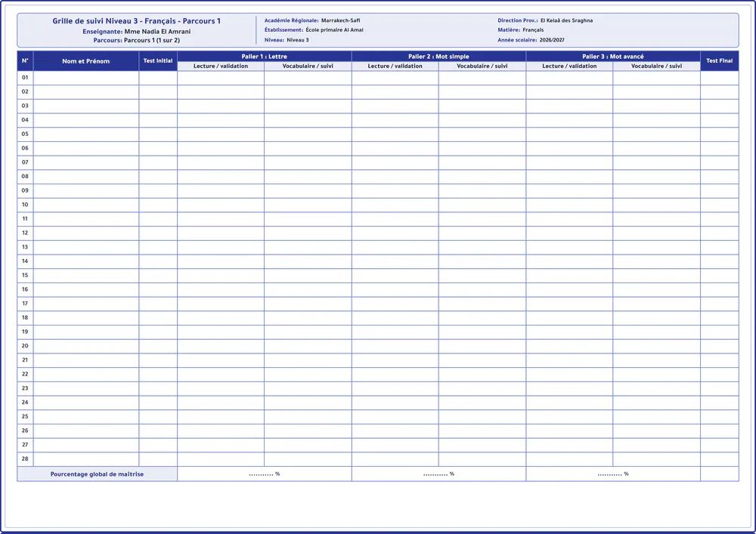The width and height of the screenshot is (756, 534).
Task: Select the 'Année scolaire:' label
Action: pyautogui.click(x=517, y=40)
